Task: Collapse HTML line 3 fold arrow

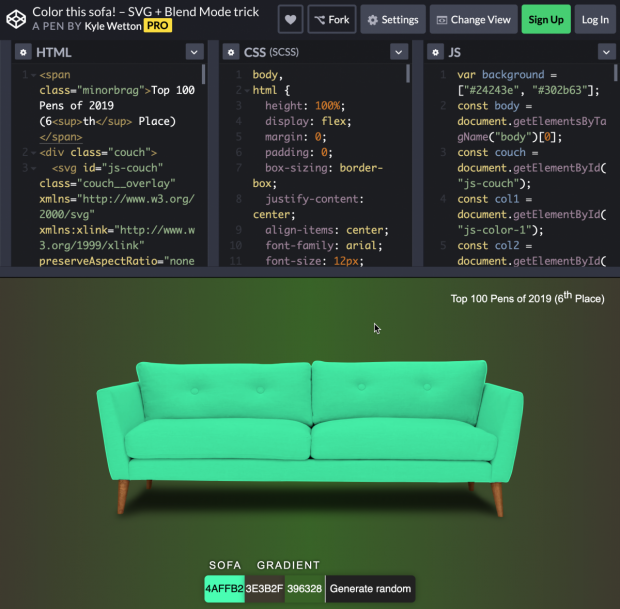Action: coord(34,168)
